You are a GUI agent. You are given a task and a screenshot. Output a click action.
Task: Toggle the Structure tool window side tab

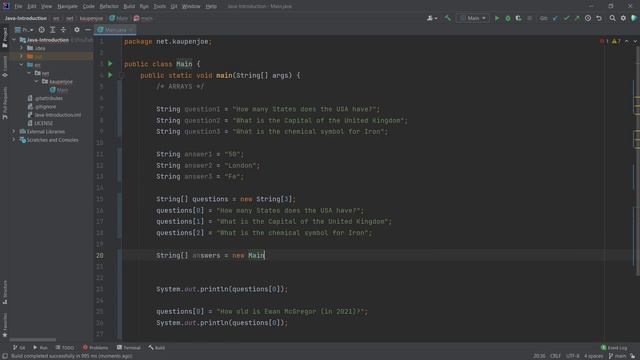click(x=5, y=292)
